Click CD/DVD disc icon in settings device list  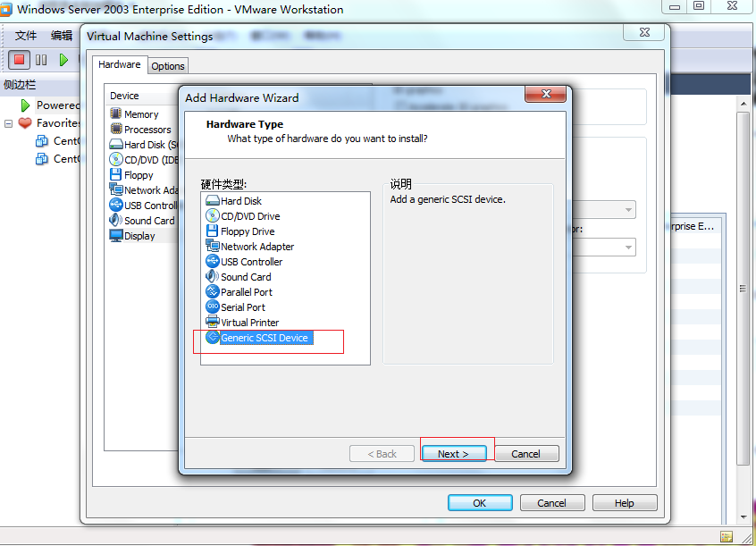(x=116, y=159)
